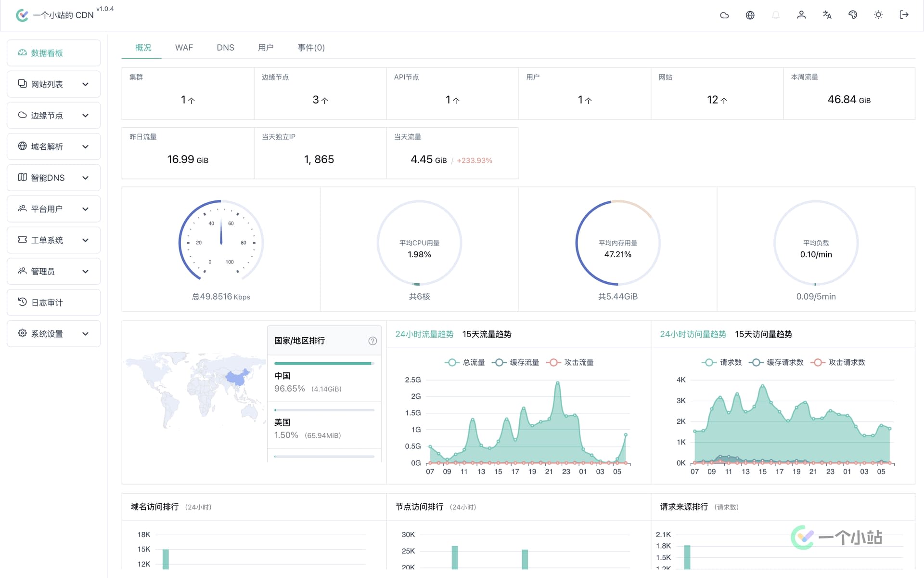Toggle the 攻击请求数 legend series
Viewport: 924px width, 578px height.
coord(838,362)
